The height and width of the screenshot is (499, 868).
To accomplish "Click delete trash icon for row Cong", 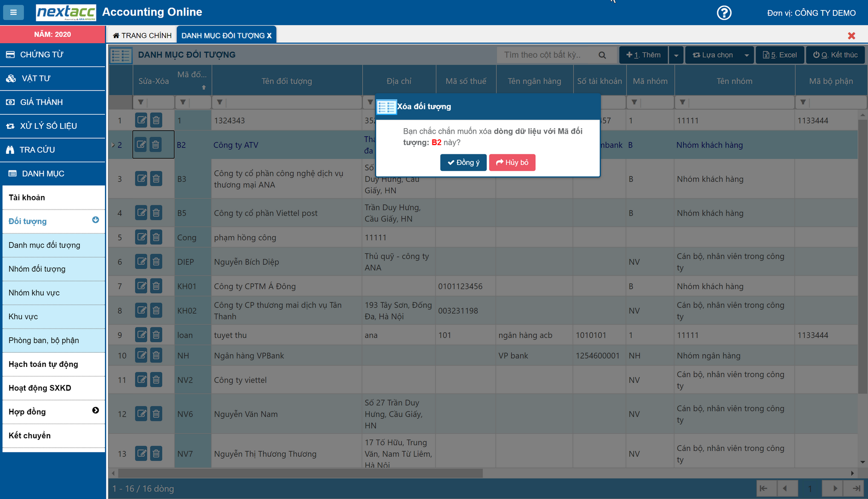I will pyautogui.click(x=156, y=237).
